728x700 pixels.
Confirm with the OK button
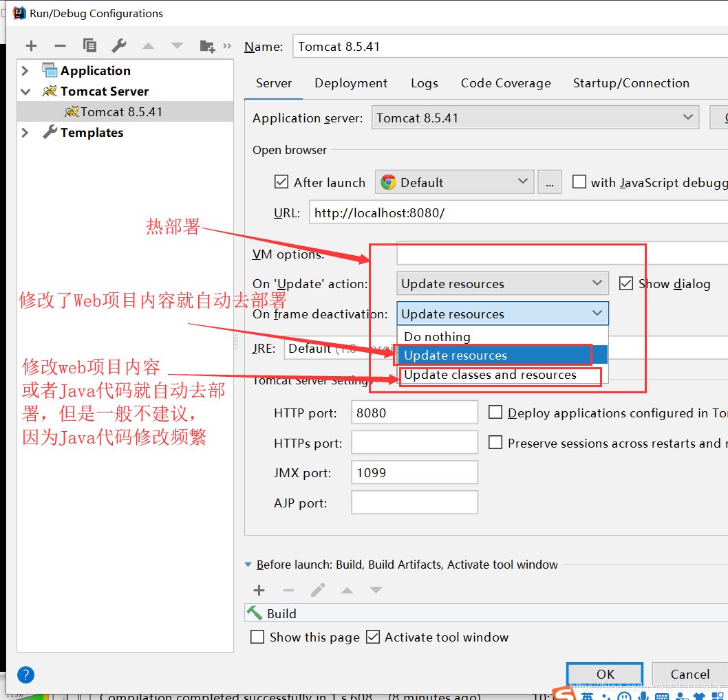tap(605, 674)
